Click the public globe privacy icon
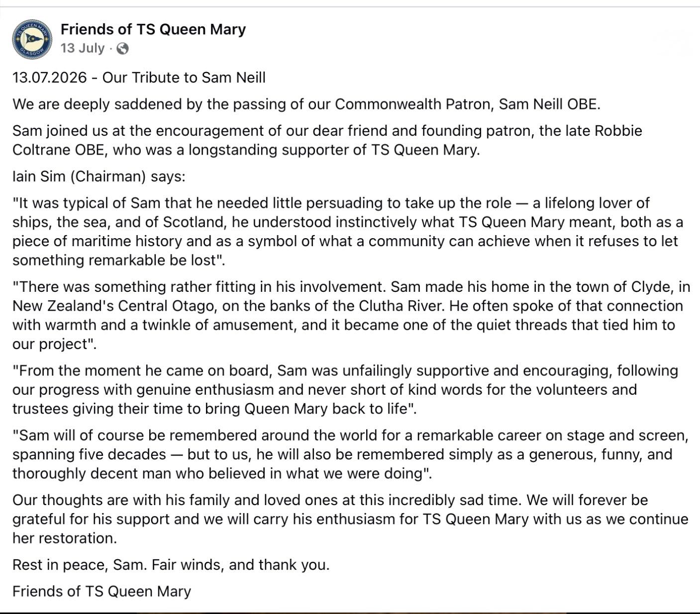Screen dimensions: 700x614 click(x=122, y=49)
